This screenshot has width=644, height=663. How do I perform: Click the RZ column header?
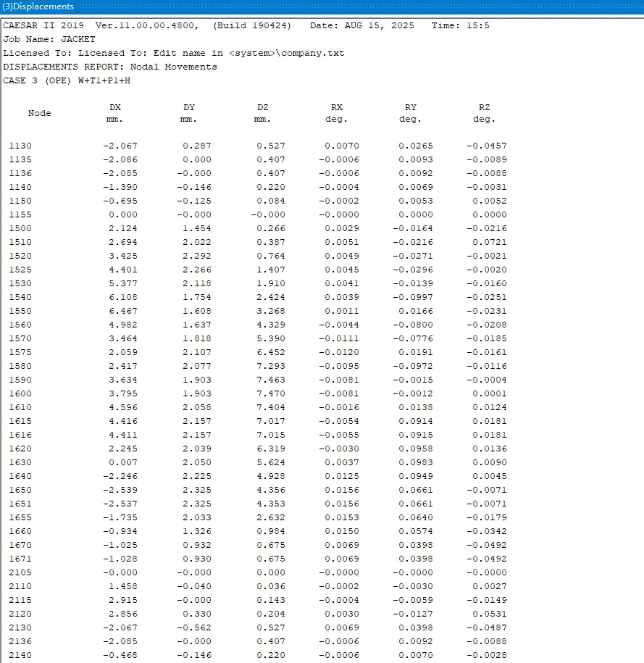(484, 107)
